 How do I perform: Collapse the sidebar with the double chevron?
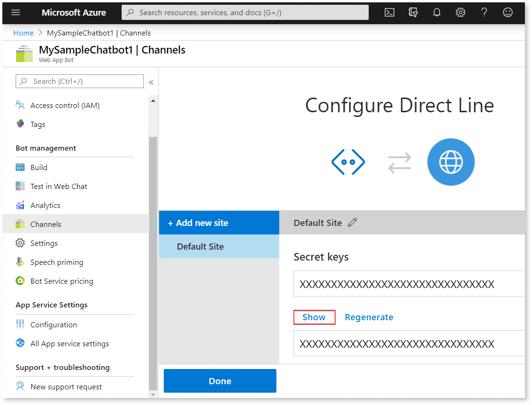[151, 81]
